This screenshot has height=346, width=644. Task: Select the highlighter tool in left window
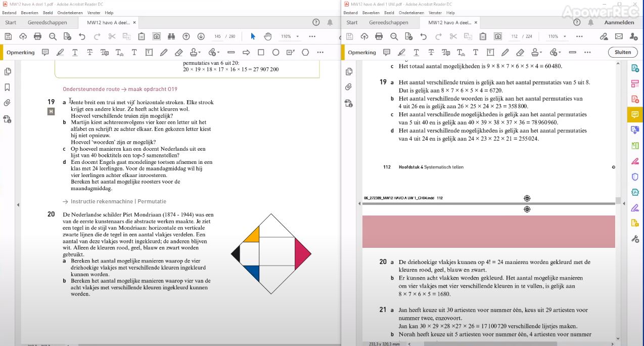click(x=60, y=52)
